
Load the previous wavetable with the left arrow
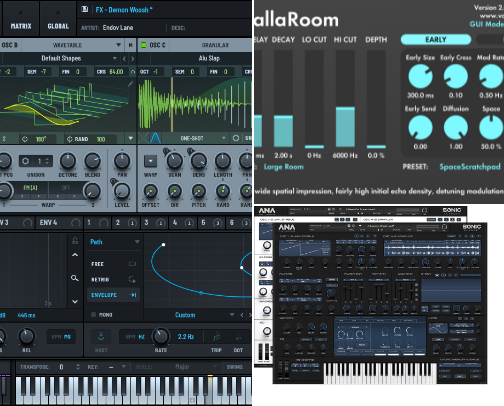click(124, 59)
